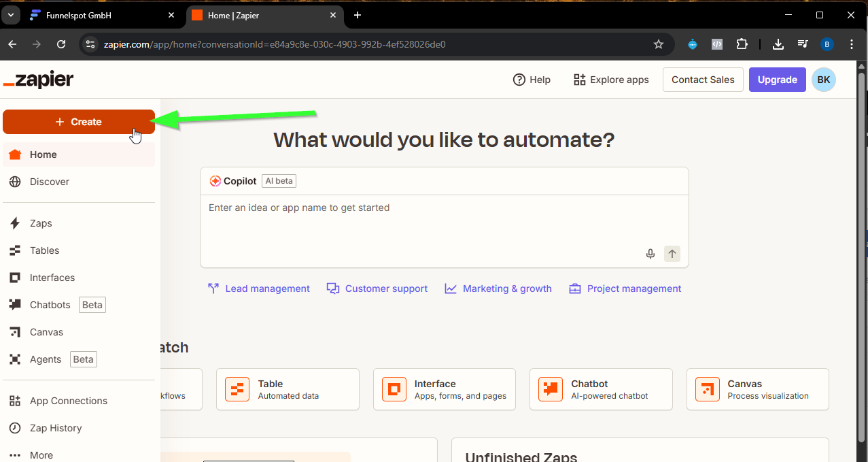Open Chrome three-dot menu
The image size is (868, 462).
point(852,44)
